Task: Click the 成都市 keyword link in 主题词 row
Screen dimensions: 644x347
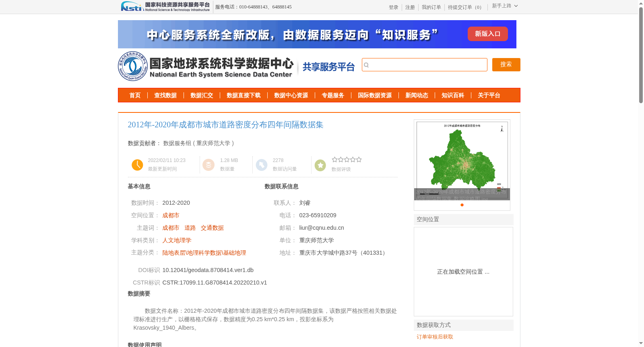Action: pos(171,228)
